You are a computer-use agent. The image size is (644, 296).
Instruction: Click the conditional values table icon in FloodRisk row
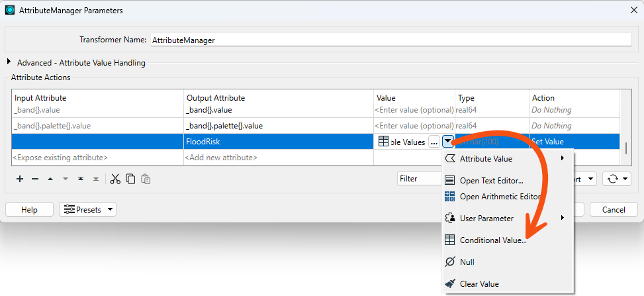pyautogui.click(x=383, y=142)
